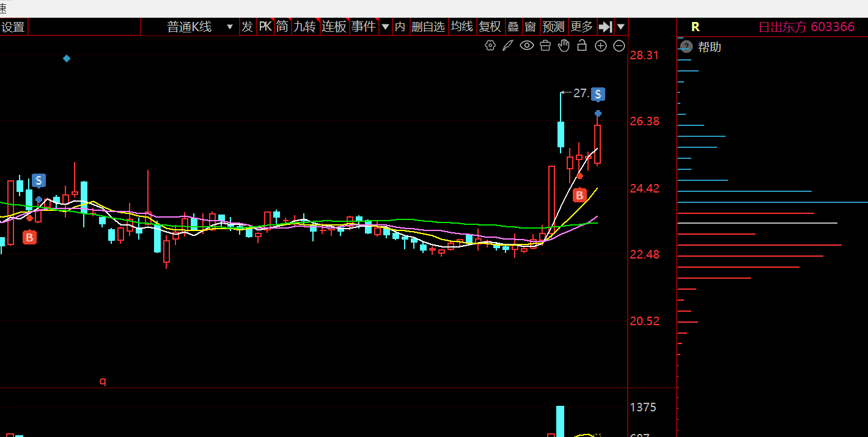Click the 26.38 price axis label
This screenshot has height=437, width=868.
coord(644,122)
